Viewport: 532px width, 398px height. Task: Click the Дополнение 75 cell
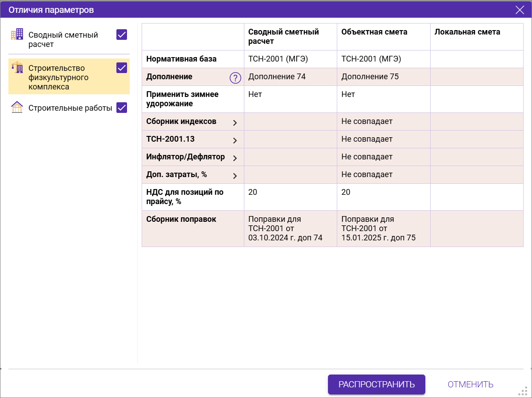370,77
